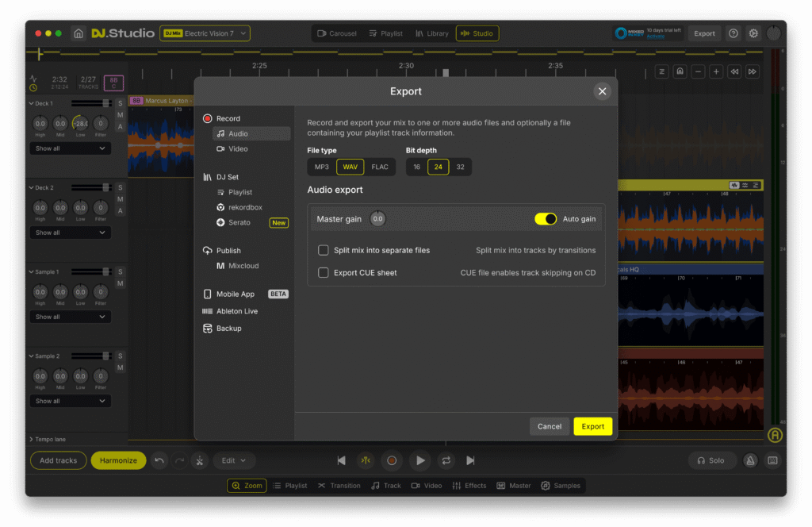Click the zoom out minus icon
This screenshot has height=527, width=812.
(x=698, y=71)
